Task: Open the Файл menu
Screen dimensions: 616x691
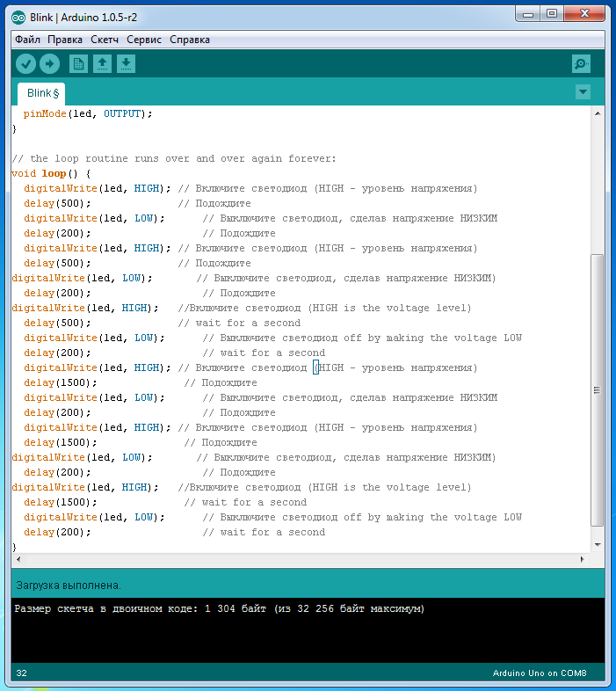Action: 27,40
